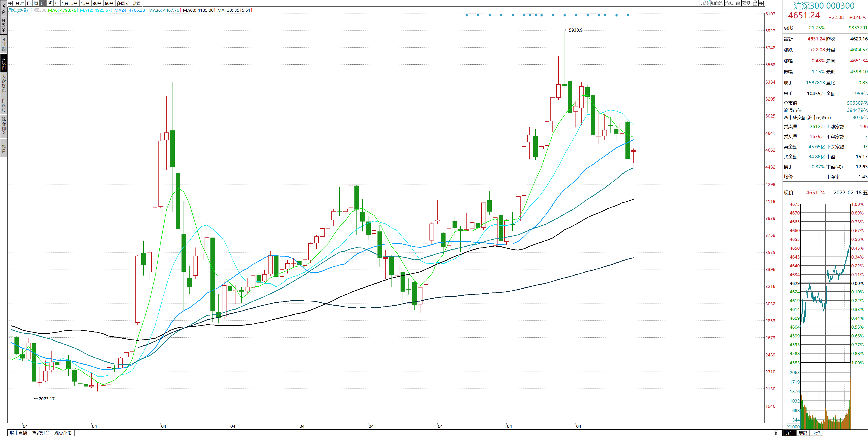Switch to the 筹码 tab
The height and width of the screenshot is (436, 868).
point(803,433)
